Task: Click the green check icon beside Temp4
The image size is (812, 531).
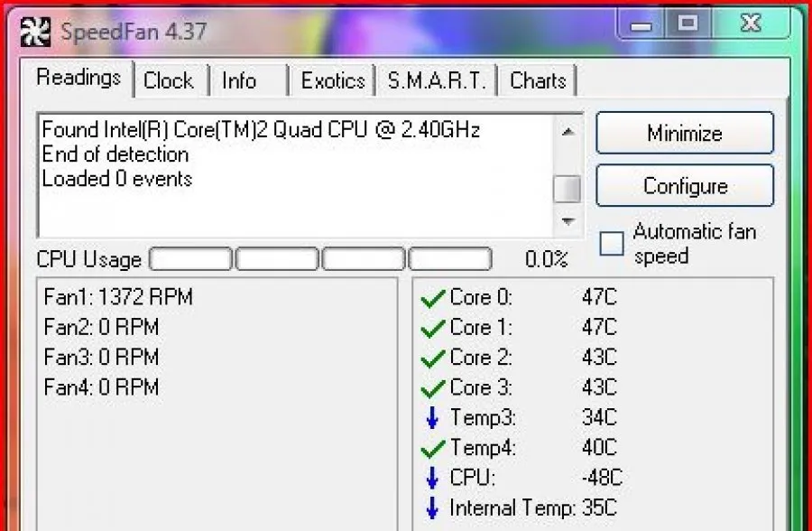Action: 433,449
